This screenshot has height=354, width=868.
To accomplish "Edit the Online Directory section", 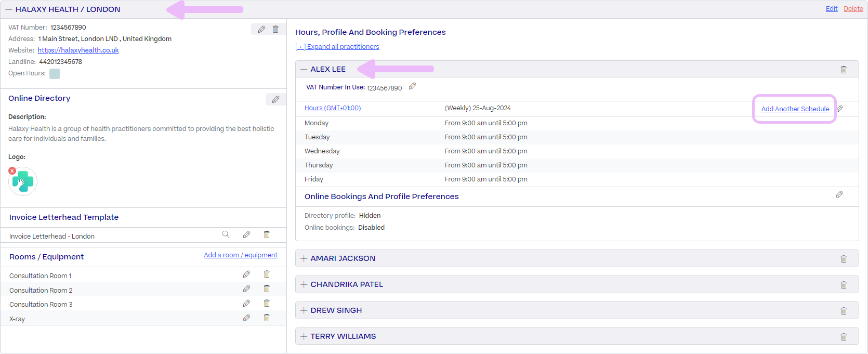I will click(275, 99).
